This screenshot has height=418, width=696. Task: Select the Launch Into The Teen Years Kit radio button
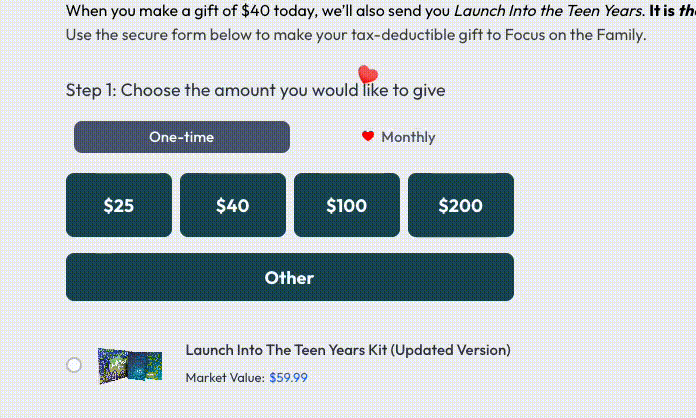coord(74,365)
